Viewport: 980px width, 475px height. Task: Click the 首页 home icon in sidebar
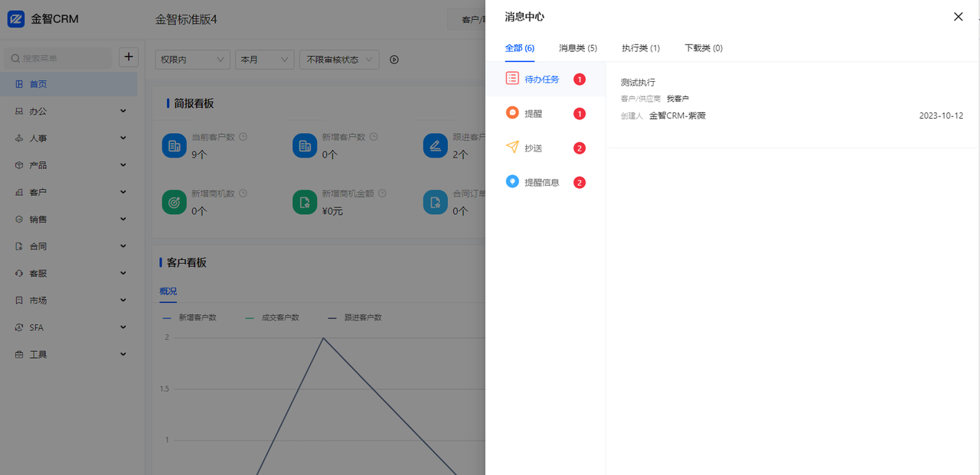(x=19, y=84)
